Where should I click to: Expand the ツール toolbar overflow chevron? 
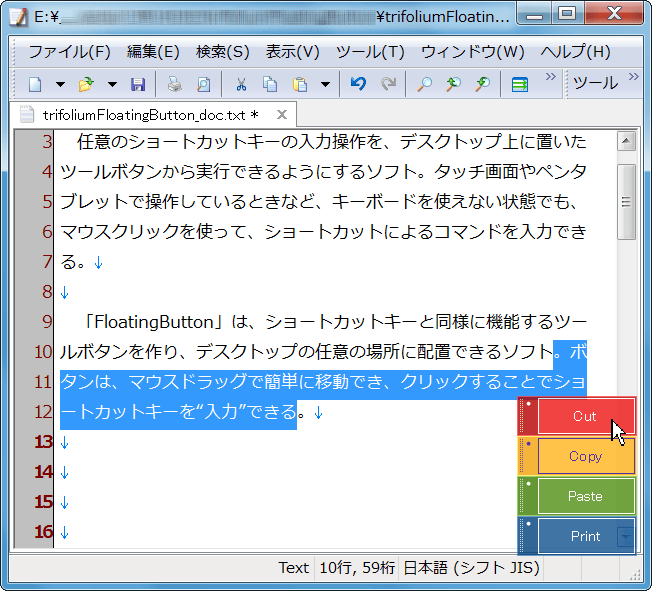pyautogui.click(x=633, y=77)
